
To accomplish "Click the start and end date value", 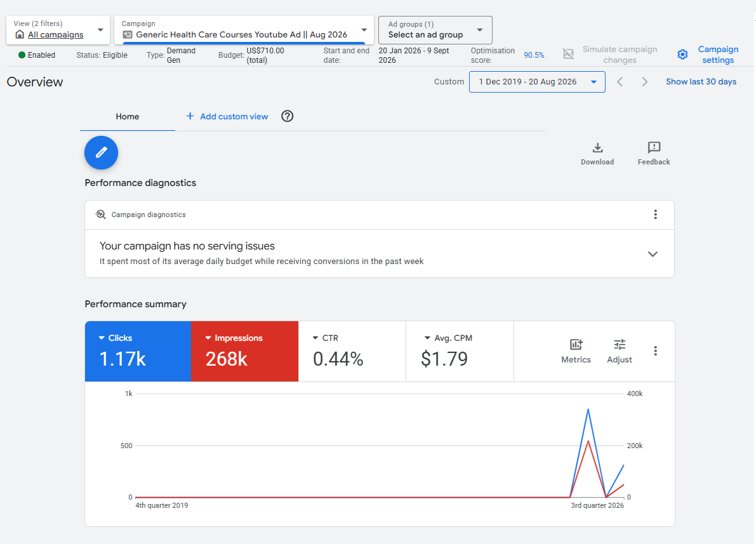I will pos(414,55).
